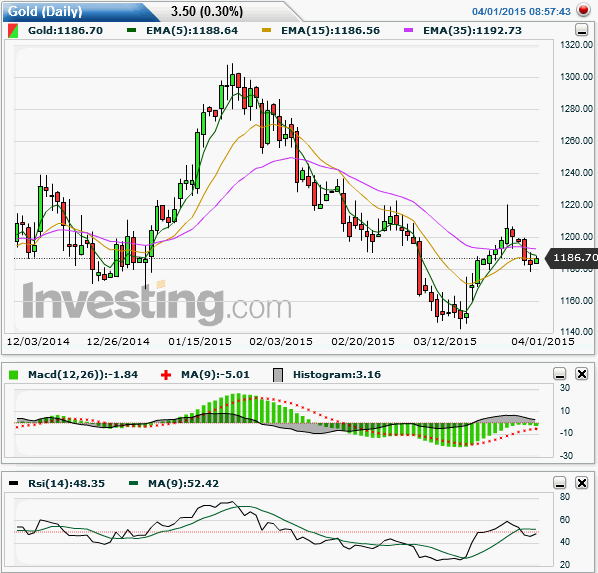598x573 pixels.
Task: Minimize the main Gold price chart panel
Action: pyautogui.click(x=582, y=30)
